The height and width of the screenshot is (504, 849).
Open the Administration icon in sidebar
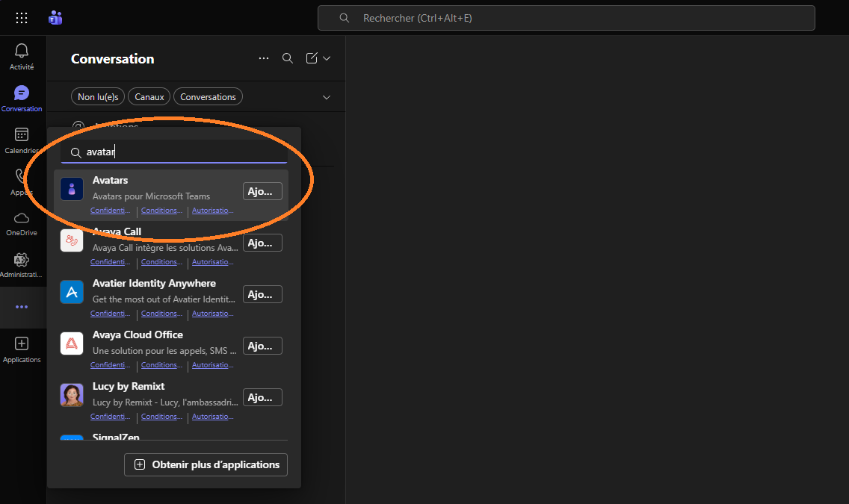[22, 260]
